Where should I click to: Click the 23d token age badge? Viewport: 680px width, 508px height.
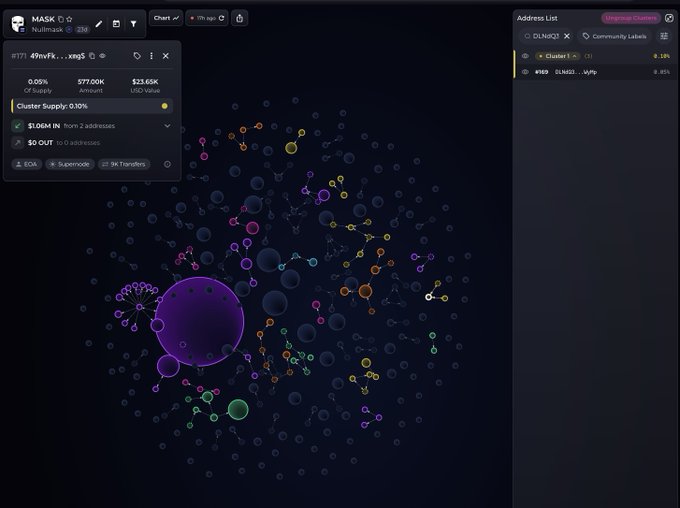[x=82, y=29]
